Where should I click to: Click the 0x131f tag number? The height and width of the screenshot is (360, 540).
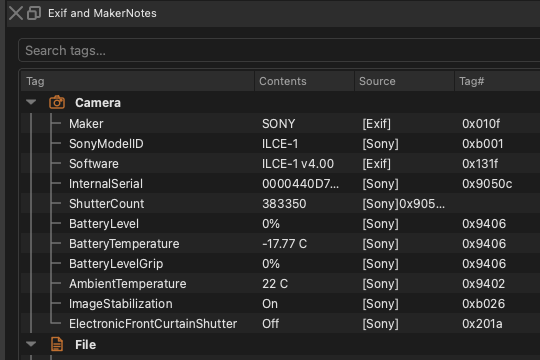click(x=480, y=164)
